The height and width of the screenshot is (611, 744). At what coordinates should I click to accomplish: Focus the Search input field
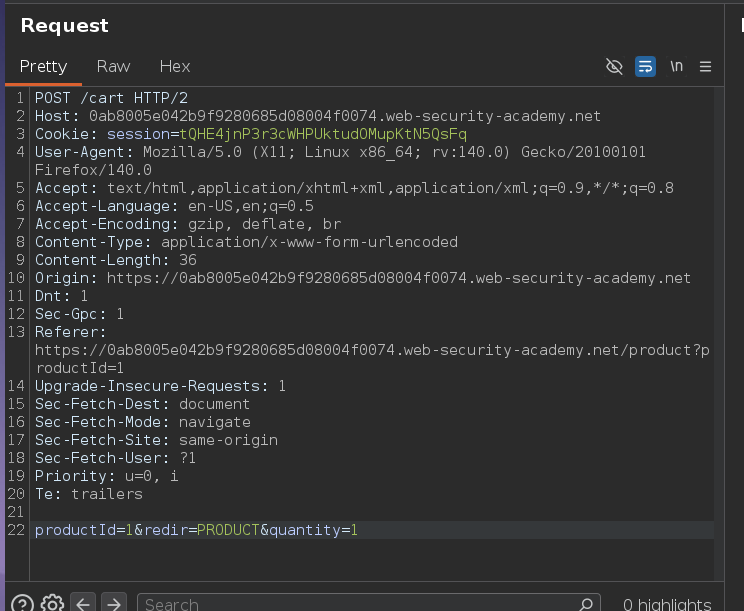[369, 603]
